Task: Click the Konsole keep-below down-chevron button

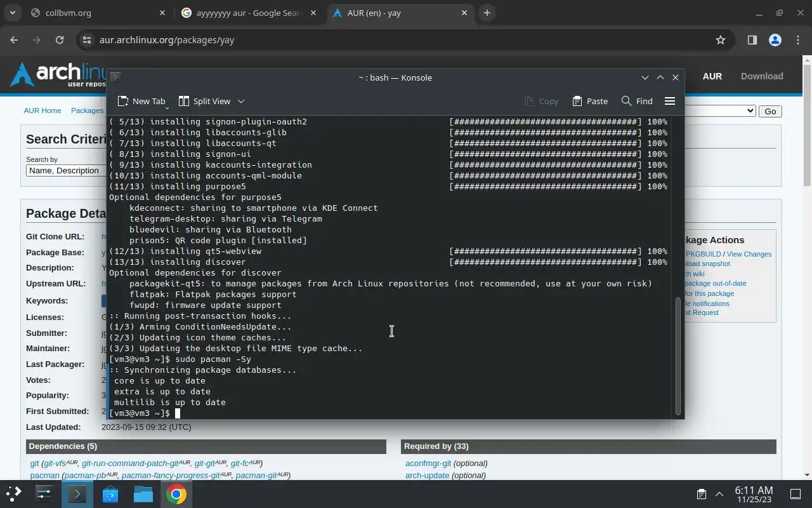Action: 645,77
